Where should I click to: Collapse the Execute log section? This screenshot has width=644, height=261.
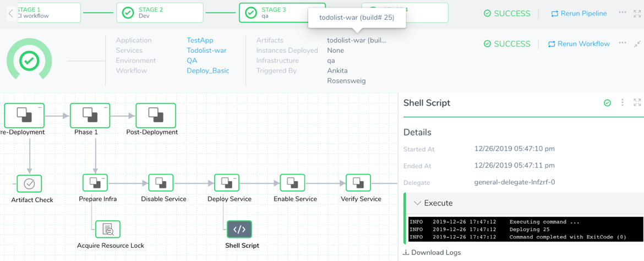[x=418, y=203]
